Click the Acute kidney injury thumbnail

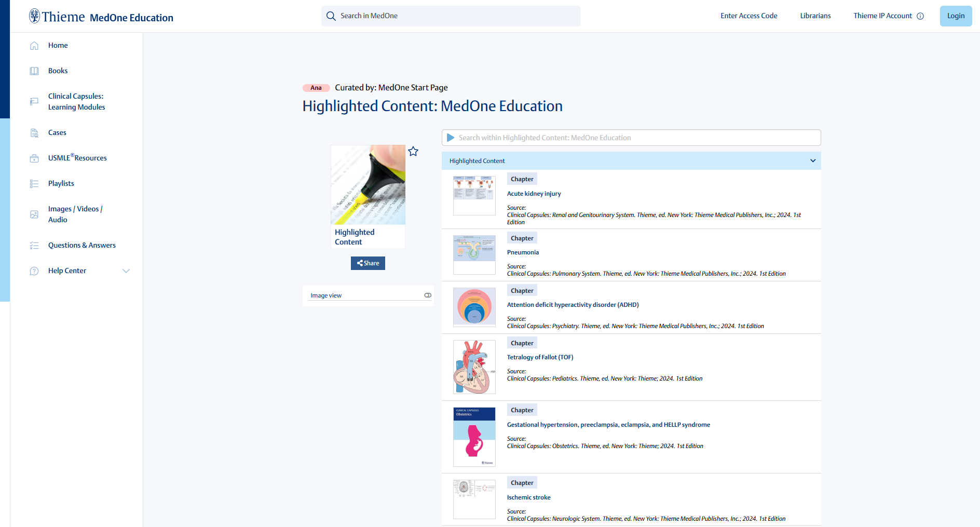pos(474,196)
